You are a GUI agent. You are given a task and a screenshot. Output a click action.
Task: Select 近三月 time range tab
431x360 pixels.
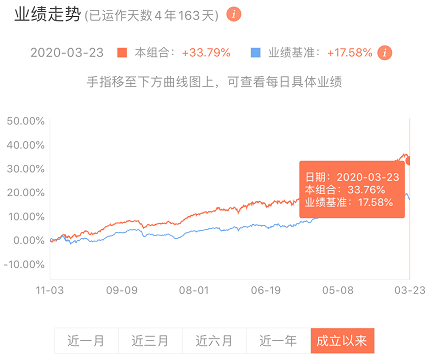[x=150, y=341]
